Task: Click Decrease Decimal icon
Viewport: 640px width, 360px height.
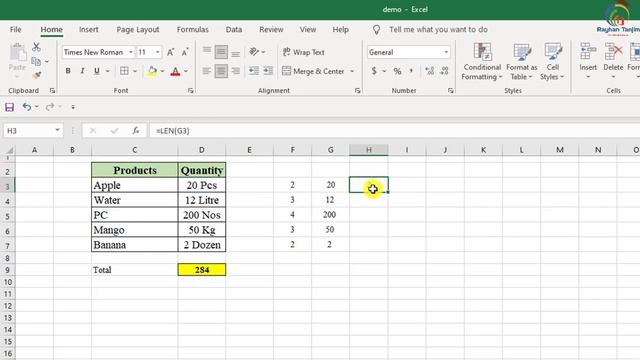Action: (444, 71)
